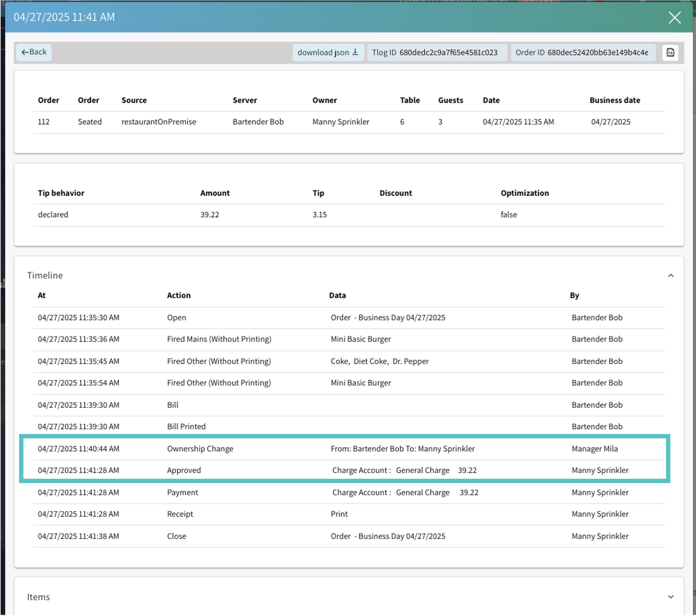Click the xlsx export icon
This screenshot has height=616, width=696.
670,53
